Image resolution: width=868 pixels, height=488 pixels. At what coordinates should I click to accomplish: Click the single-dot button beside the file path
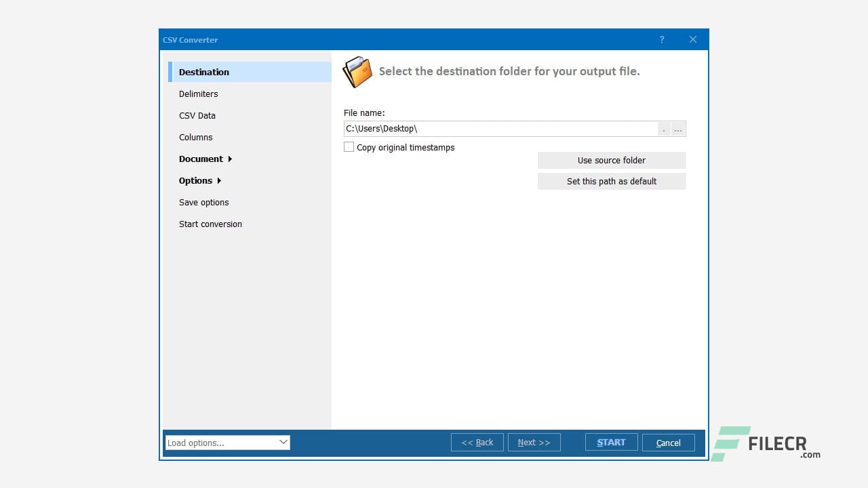(664, 129)
